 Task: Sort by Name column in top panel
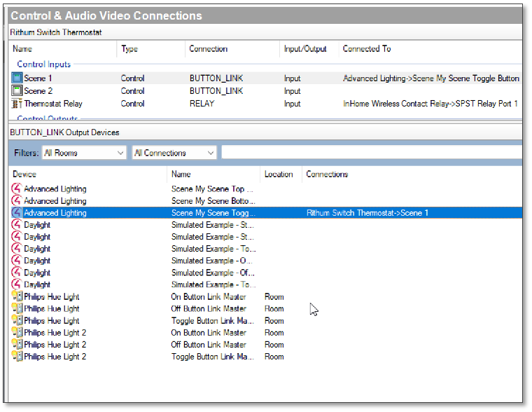click(x=22, y=49)
